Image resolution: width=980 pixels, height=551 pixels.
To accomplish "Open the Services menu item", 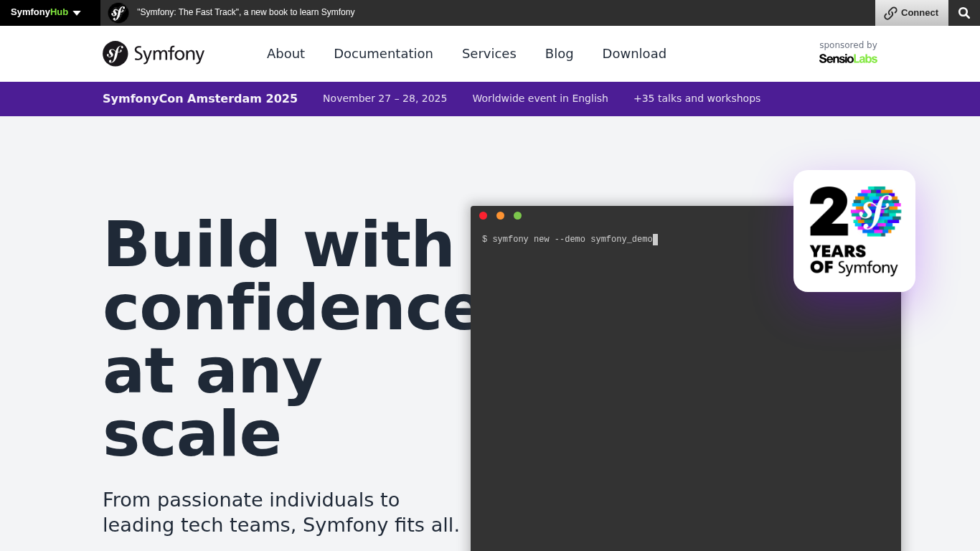I will [x=489, y=54].
